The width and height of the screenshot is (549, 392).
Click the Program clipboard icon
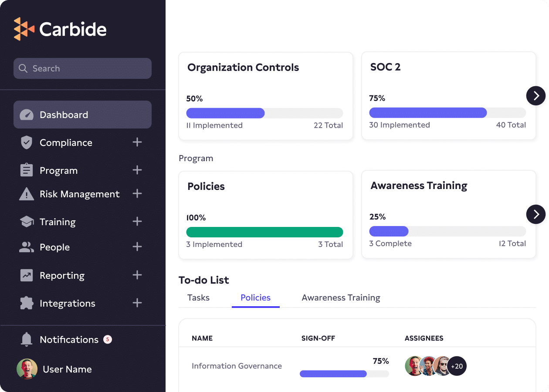tap(27, 170)
